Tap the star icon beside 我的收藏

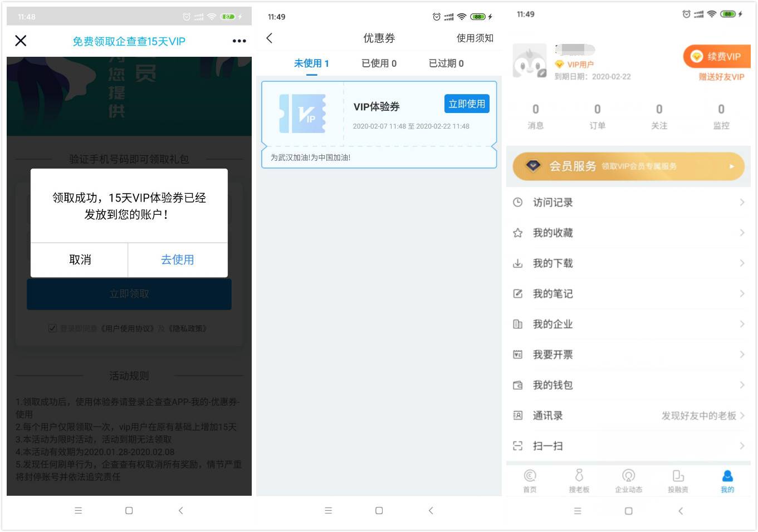point(518,233)
